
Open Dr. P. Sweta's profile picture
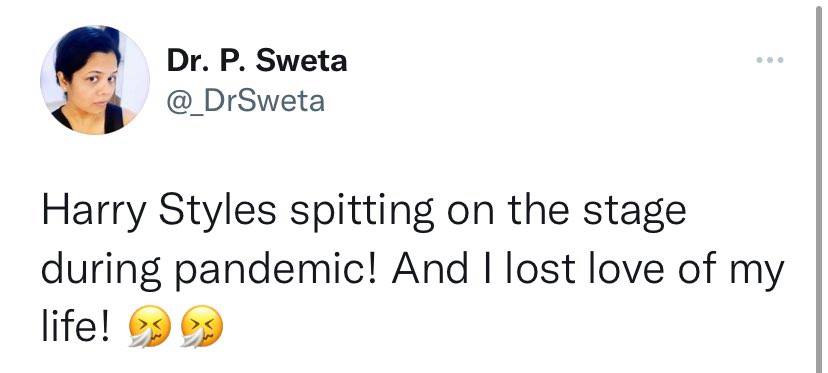click(95, 80)
